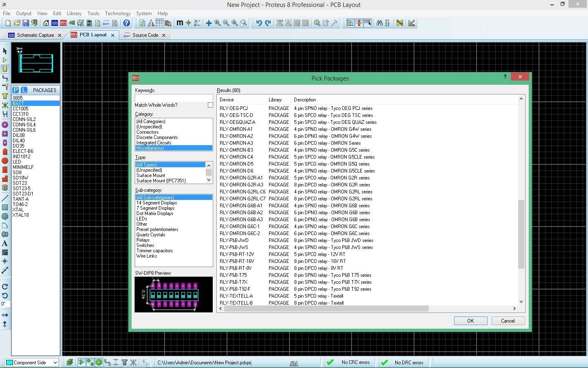Image resolution: width=588 pixels, height=368 pixels.
Task: Toggle metric units with the m icon
Action: pyautogui.click(x=180, y=23)
